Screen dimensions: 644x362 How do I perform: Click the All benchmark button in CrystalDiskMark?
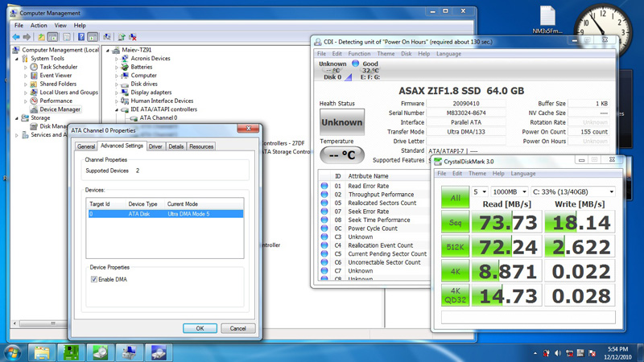tap(455, 197)
